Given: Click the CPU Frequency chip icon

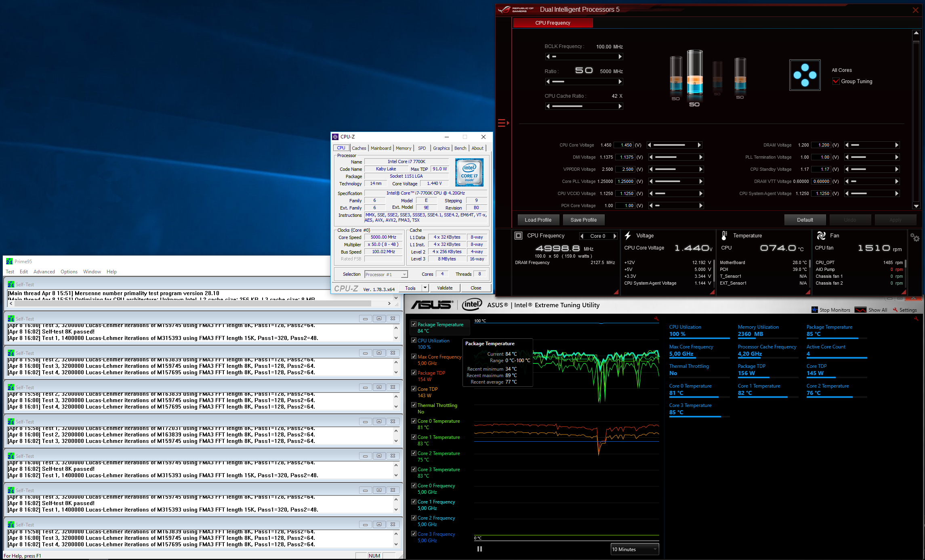Looking at the screenshot, I should pyautogui.click(x=519, y=235).
